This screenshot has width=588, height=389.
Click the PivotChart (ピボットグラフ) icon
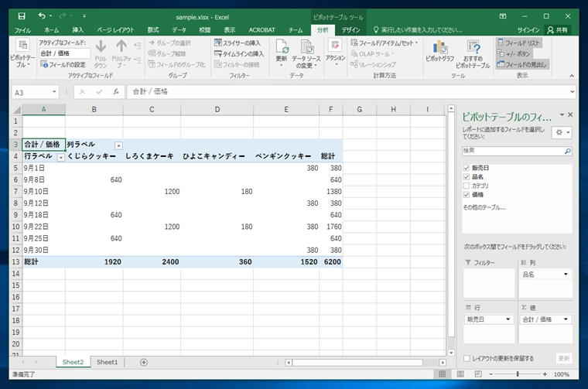[x=440, y=53]
